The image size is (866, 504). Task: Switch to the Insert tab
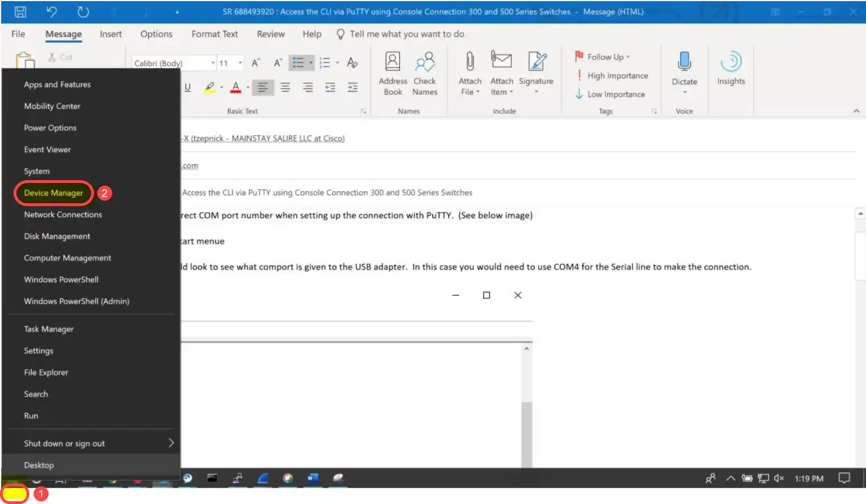110,34
